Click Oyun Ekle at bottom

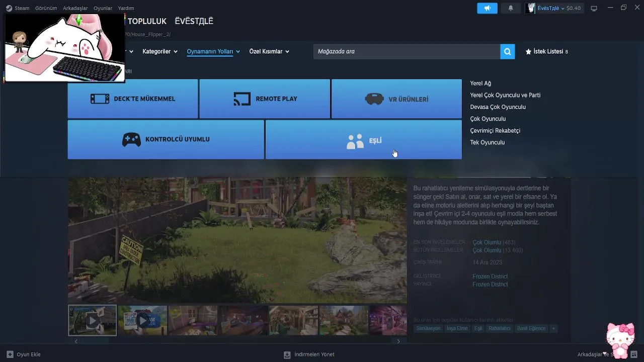click(24, 354)
